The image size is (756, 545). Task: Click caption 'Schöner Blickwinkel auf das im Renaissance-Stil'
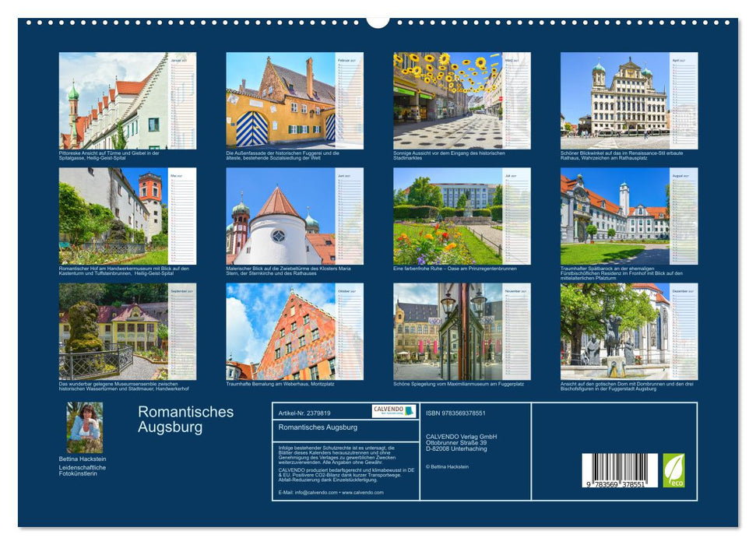[x=622, y=155]
